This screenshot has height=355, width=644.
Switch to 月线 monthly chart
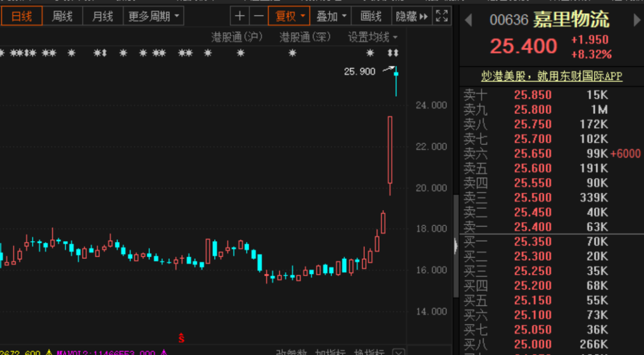pyautogui.click(x=103, y=17)
